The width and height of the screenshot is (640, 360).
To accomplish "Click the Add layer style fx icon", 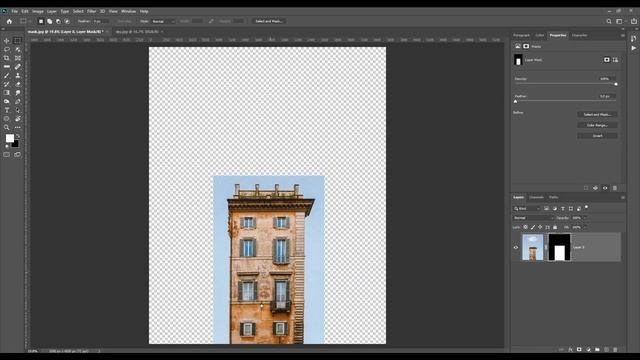I will (x=570, y=350).
